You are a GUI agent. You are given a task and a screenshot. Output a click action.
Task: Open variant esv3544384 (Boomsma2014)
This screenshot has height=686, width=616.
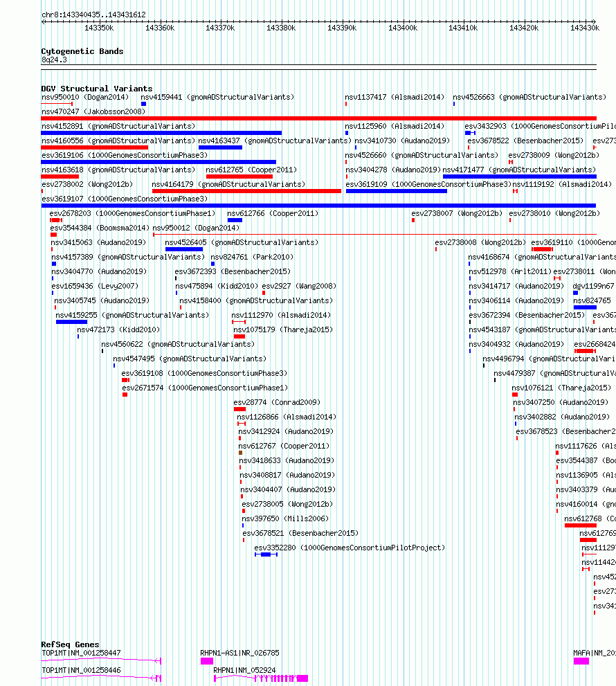100,228
